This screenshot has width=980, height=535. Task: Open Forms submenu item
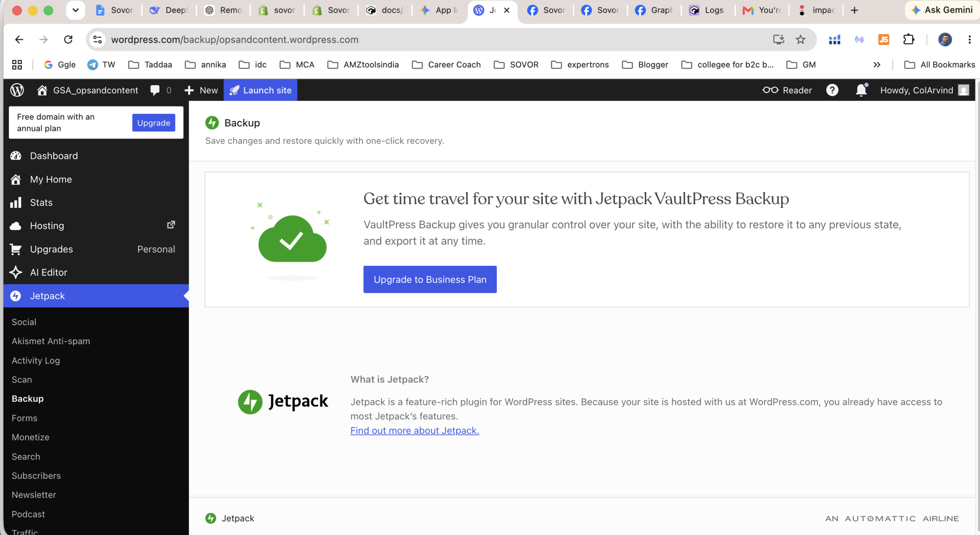click(x=24, y=418)
